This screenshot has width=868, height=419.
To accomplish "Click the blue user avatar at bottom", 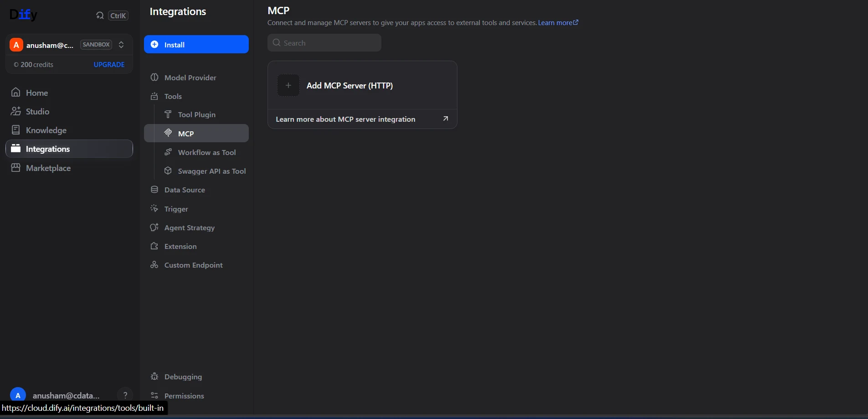I will point(18,395).
